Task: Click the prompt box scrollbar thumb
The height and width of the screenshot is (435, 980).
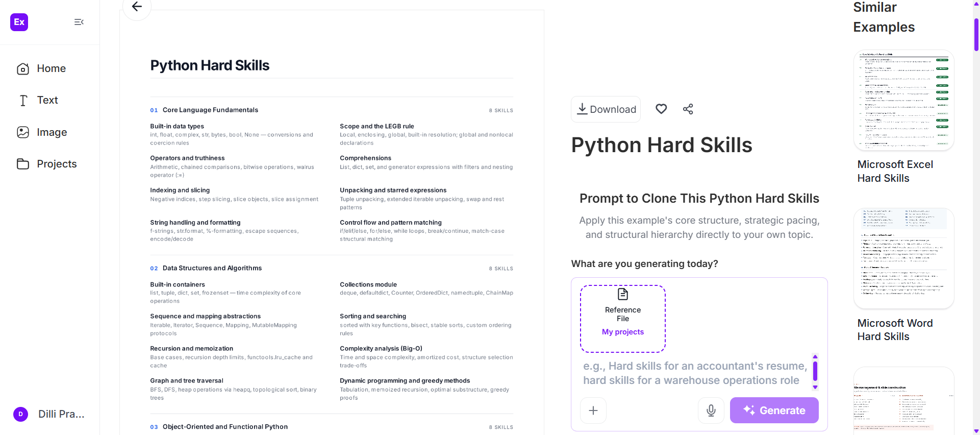Action: (x=815, y=371)
